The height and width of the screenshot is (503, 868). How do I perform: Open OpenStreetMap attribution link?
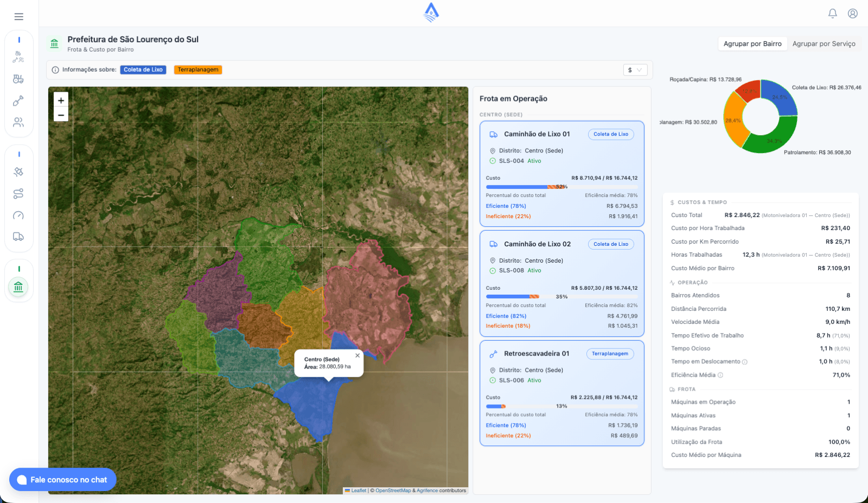pos(393,491)
